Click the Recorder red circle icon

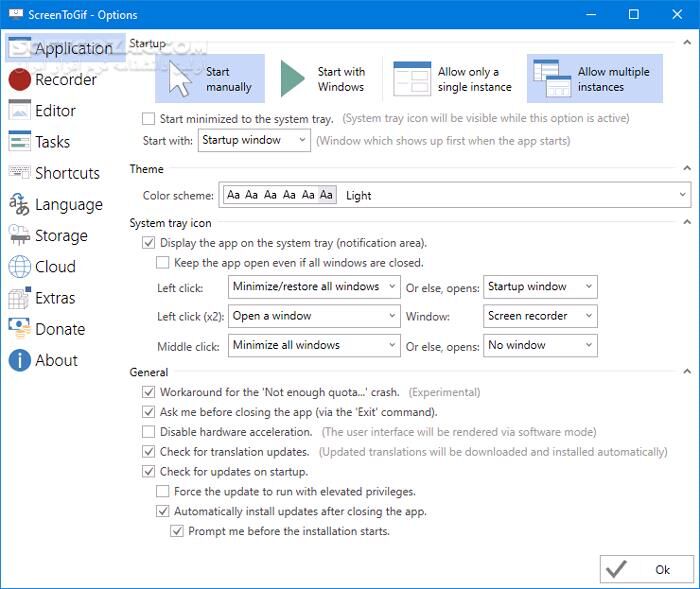click(x=19, y=80)
